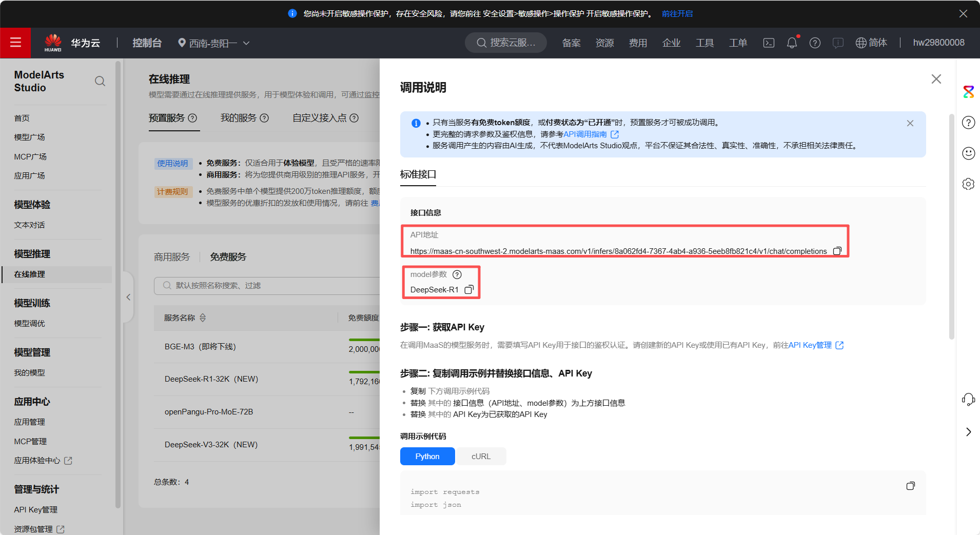Image resolution: width=980 pixels, height=535 pixels.
Task: Copy the API地址 URL
Action: pos(837,251)
